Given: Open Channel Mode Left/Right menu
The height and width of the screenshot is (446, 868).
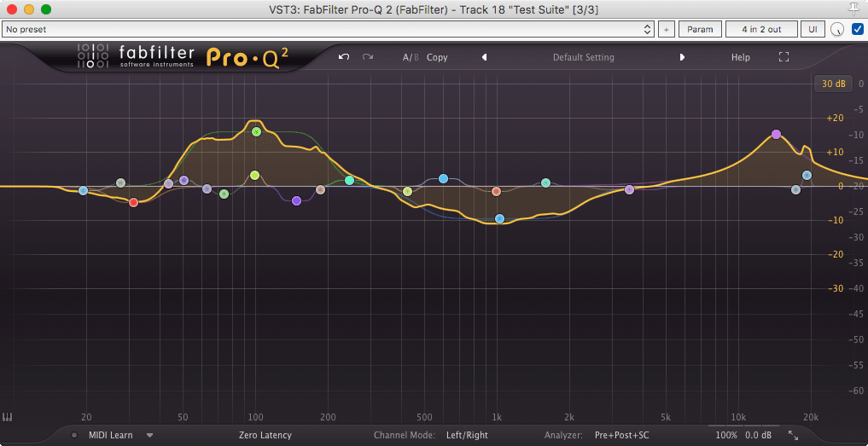Looking at the screenshot, I should [x=467, y=435].
